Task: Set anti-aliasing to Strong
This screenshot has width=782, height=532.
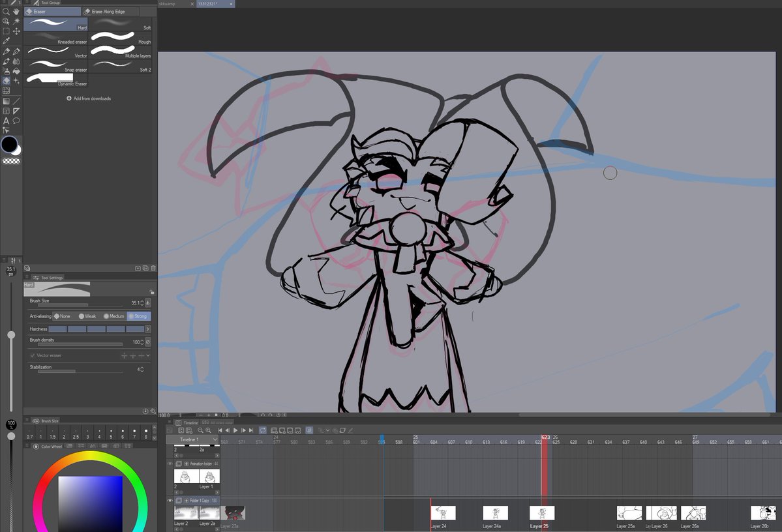Action: tap(138, 316)
